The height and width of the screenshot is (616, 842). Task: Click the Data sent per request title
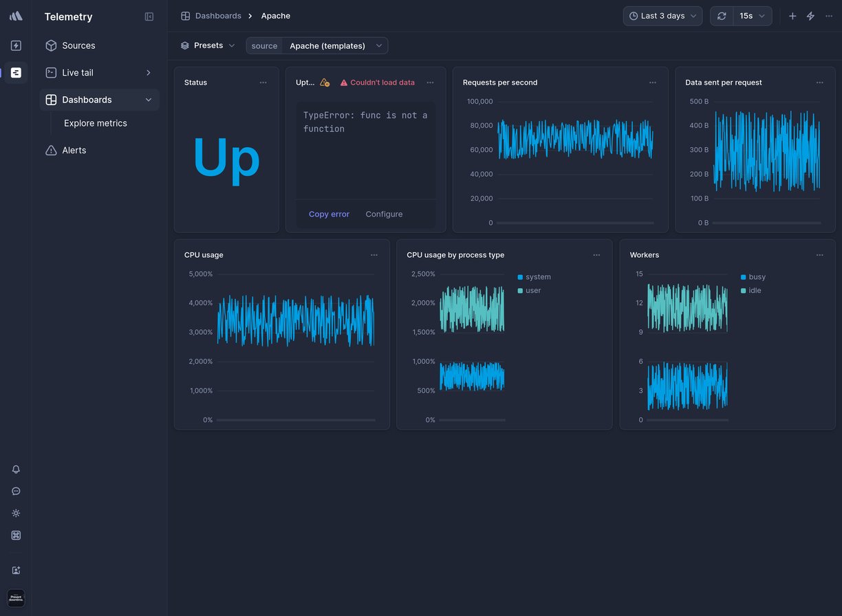tap(724, 82)
